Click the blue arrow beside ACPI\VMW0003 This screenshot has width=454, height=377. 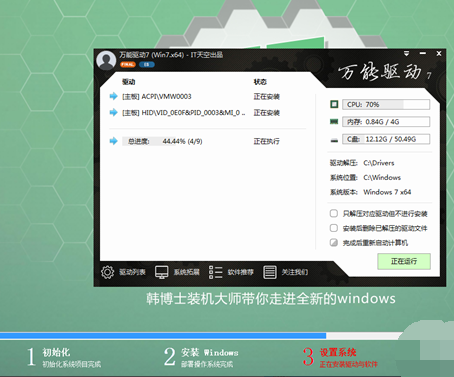(114, 96)
